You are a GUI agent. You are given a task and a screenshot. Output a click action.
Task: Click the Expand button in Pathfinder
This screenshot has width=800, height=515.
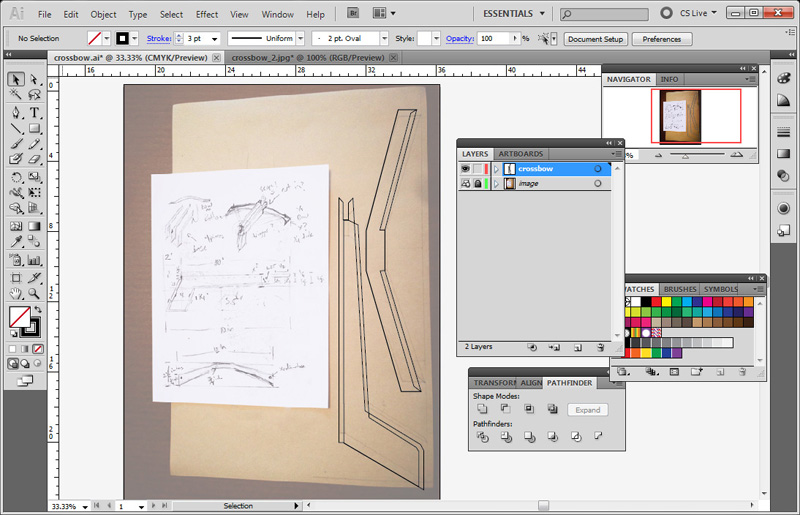click(588, 410)
